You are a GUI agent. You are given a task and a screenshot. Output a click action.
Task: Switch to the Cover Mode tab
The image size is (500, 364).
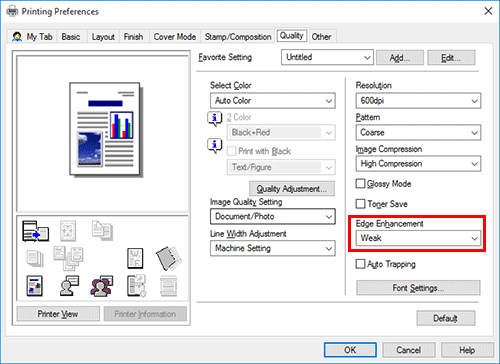pyautogui.click(x=175, y=37)
